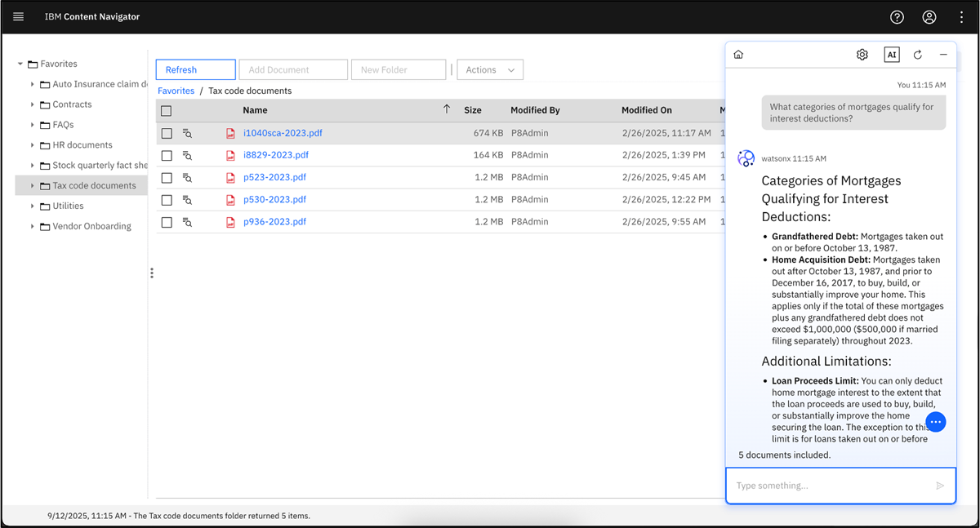Image resolution: width=980 pixels, height=528 pixels.
Task: Click preview icon for p523-2023.pdf
Action: [187, 177]
